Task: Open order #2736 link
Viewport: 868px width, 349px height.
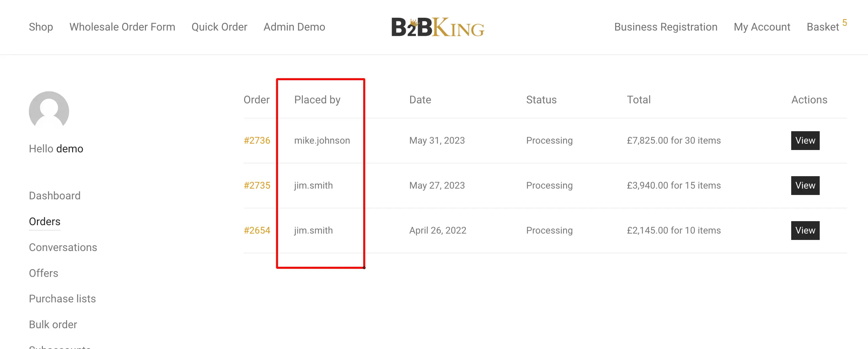Action: tap(257, 140)
